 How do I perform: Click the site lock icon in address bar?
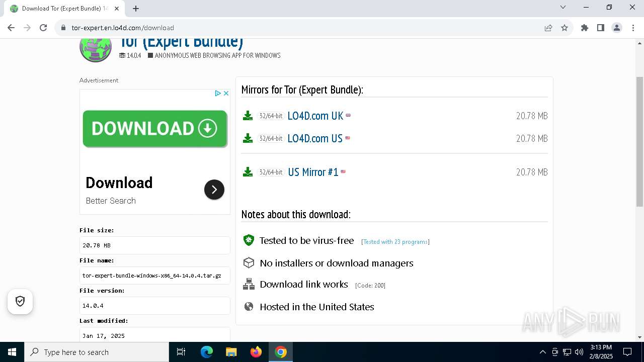[x=63, y=28]
